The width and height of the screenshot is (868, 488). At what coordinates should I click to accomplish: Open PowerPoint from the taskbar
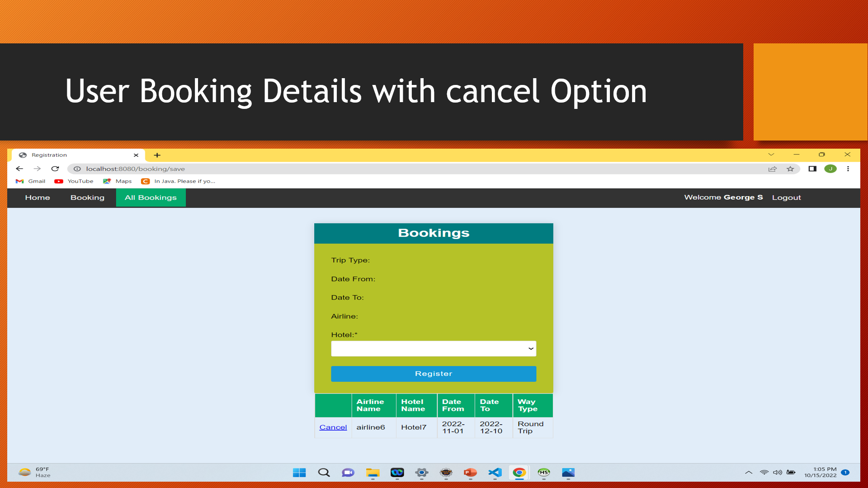coord(471,473)
